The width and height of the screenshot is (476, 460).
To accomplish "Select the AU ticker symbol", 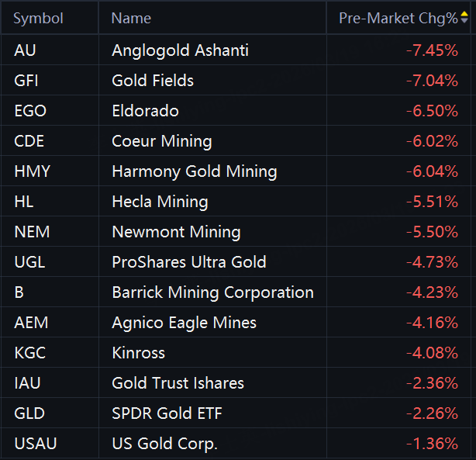I will [x=25, y=50].
